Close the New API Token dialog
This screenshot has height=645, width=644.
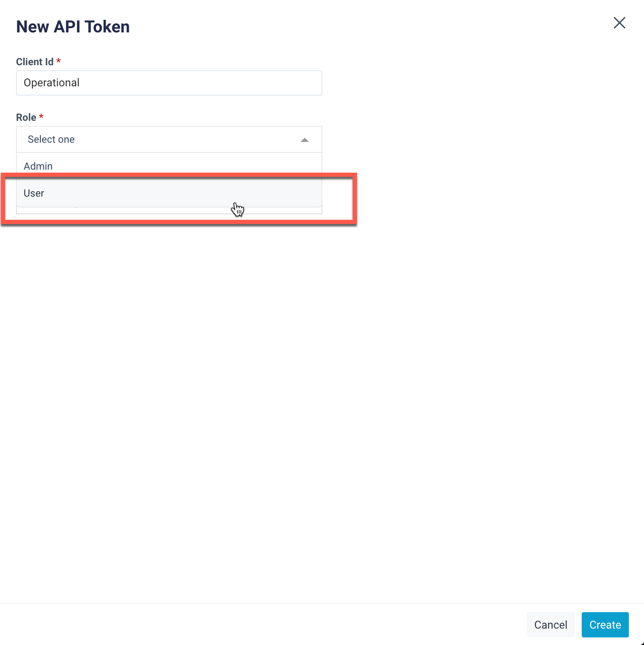tap(619, 23)
